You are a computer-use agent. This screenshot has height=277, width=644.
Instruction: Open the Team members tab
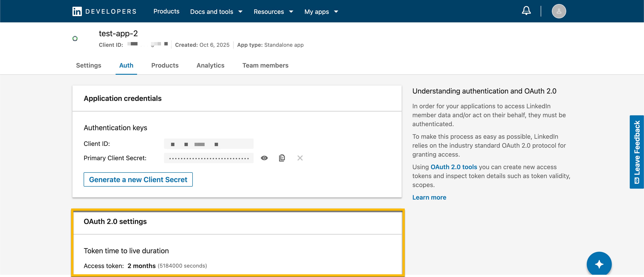pos(265,65)
